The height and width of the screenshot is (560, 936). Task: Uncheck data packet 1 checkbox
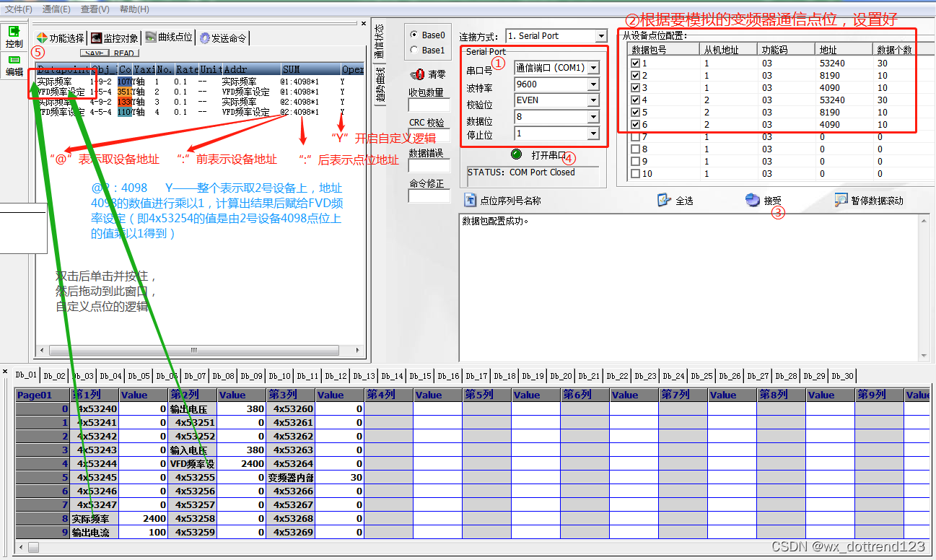[x=635, y=63]
